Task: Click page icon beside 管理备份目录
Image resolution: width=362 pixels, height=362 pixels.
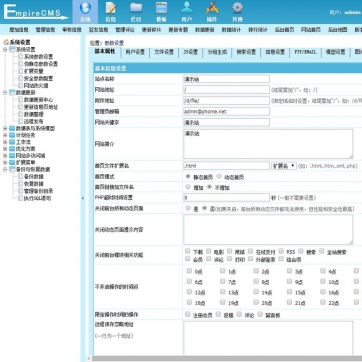Action: [x=21, y=191]
